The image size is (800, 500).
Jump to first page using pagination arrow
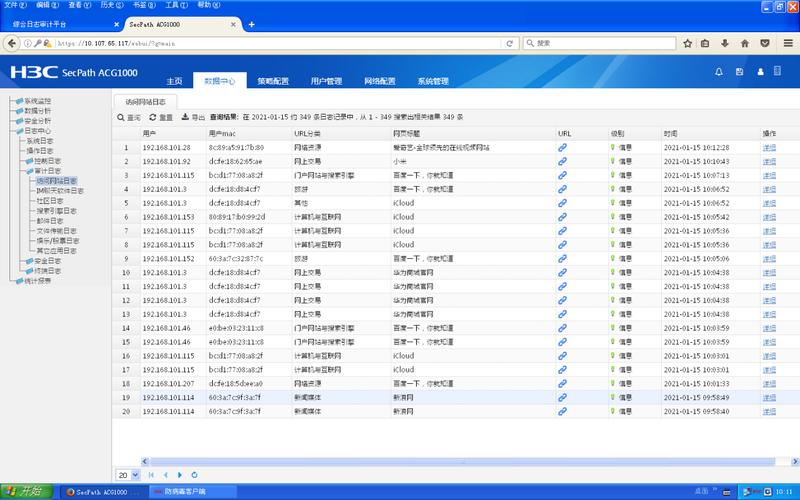(151, 474)
